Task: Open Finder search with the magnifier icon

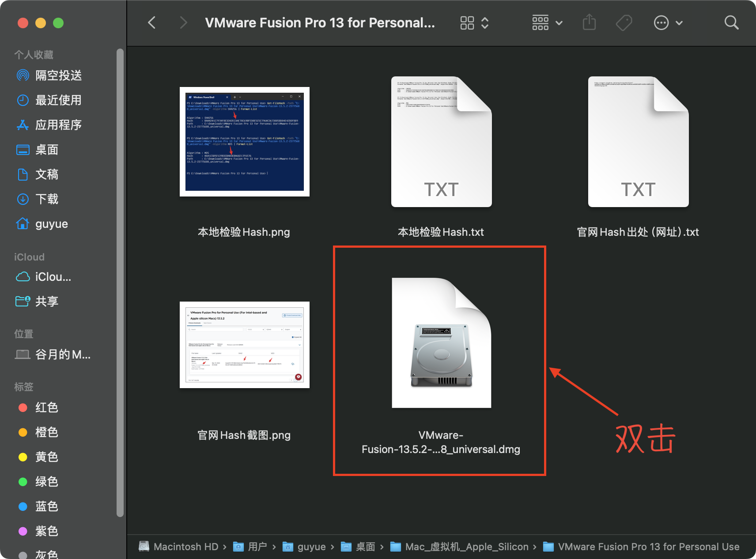Action: [x=731, y=23]
